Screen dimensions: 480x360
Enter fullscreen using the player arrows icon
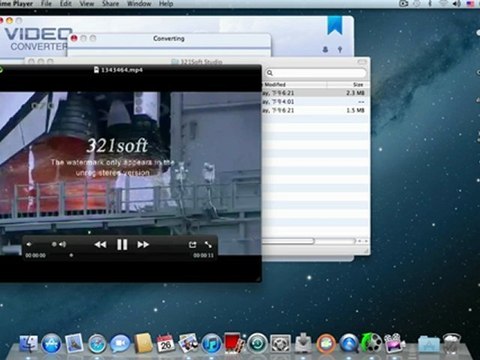(208, 245)
